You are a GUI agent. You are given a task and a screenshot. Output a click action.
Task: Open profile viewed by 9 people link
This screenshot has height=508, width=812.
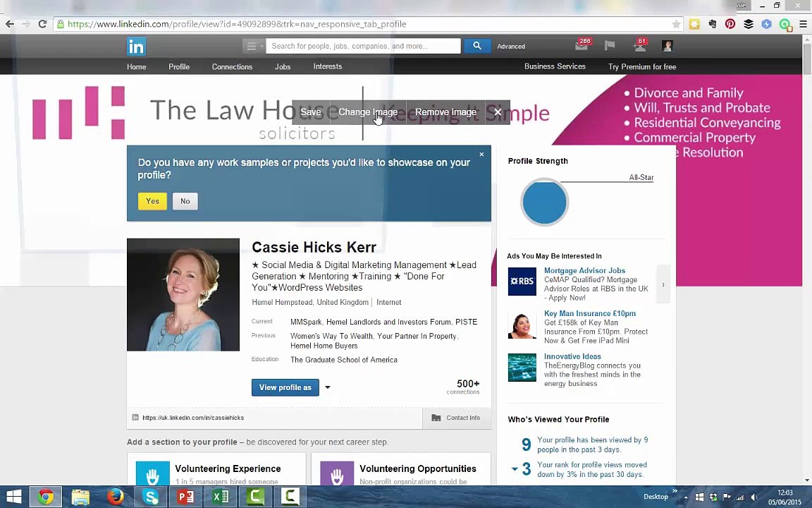[592, 445]
